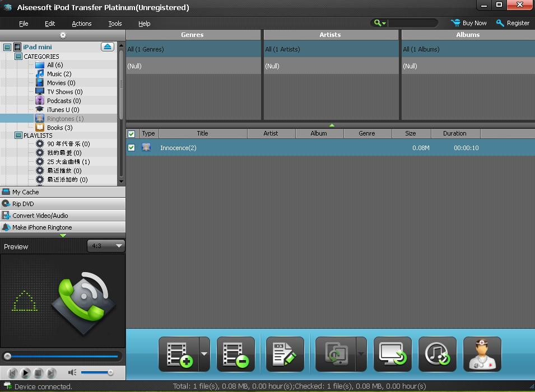Open the doctor help toolkit button
This screenshot has height=392, width=535.
[482, 354]
